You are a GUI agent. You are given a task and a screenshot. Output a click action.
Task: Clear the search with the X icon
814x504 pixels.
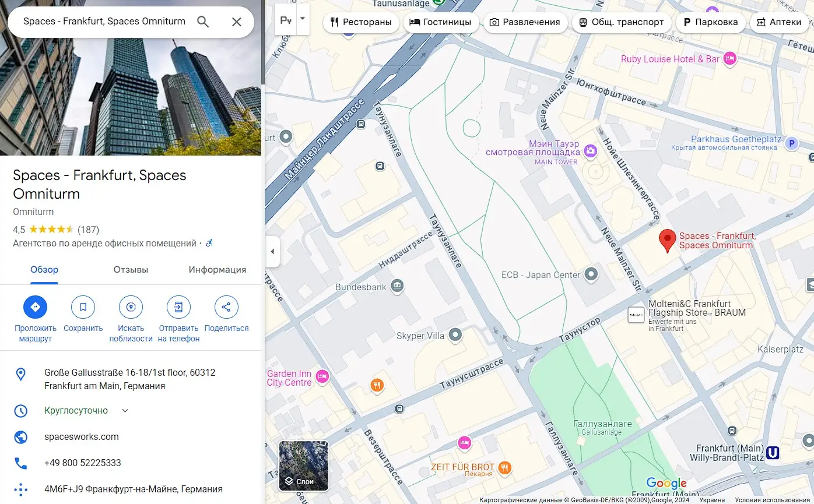[x=236, y=22]
